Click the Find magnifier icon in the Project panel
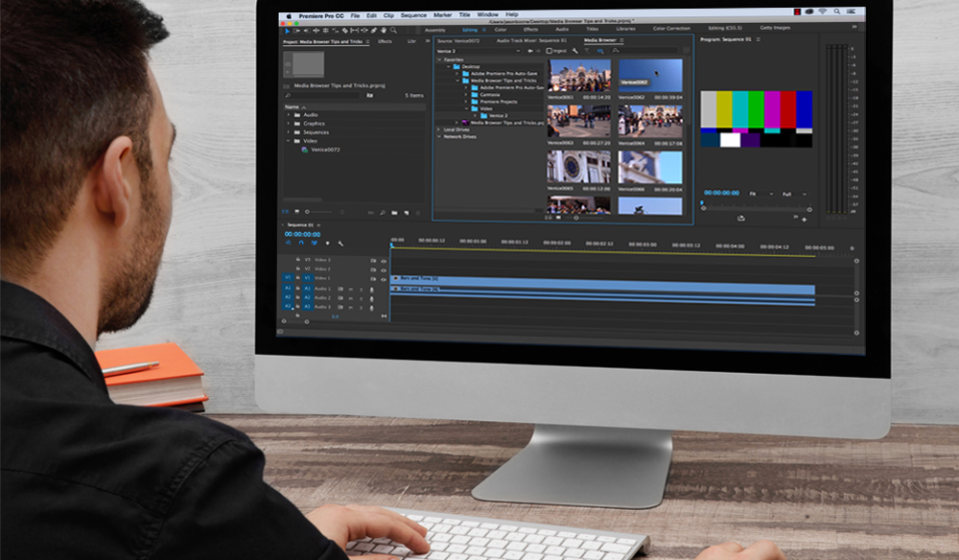 coord(383,213)
